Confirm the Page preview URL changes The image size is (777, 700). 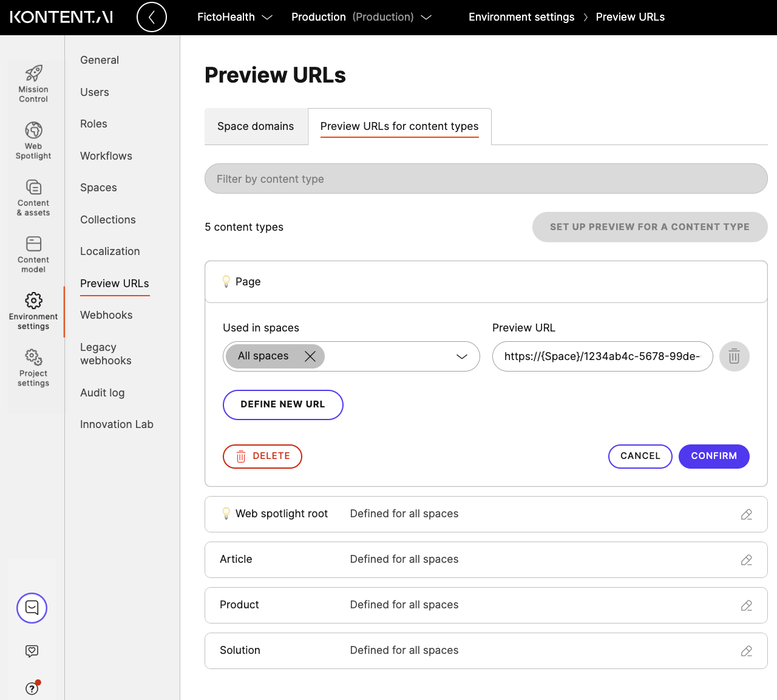coord(714,456)
